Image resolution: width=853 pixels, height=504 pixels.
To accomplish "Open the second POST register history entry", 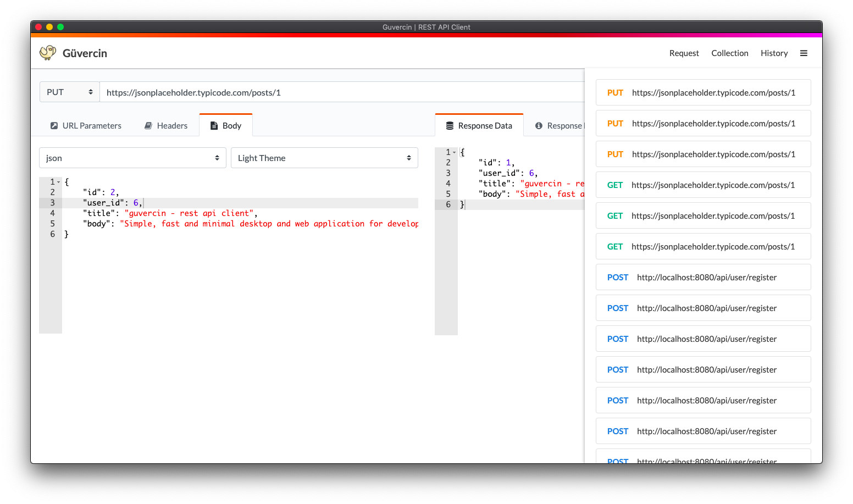I will click(704, 308).
